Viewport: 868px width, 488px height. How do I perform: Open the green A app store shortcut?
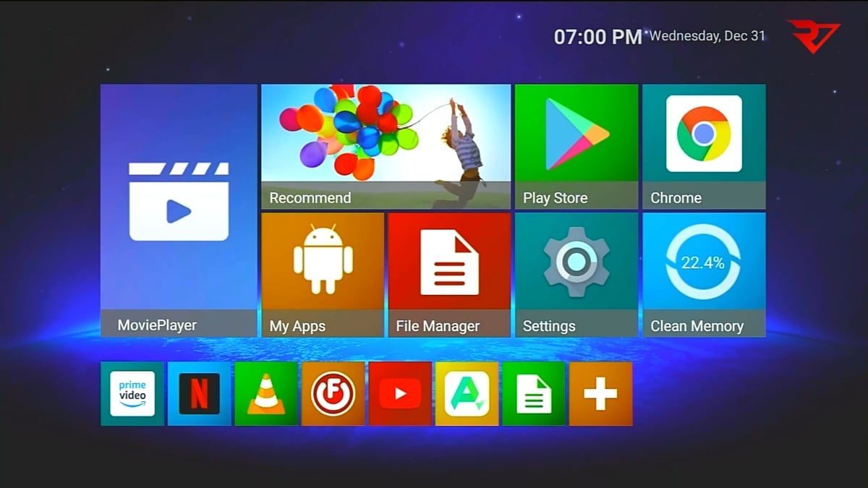[467, 394]
